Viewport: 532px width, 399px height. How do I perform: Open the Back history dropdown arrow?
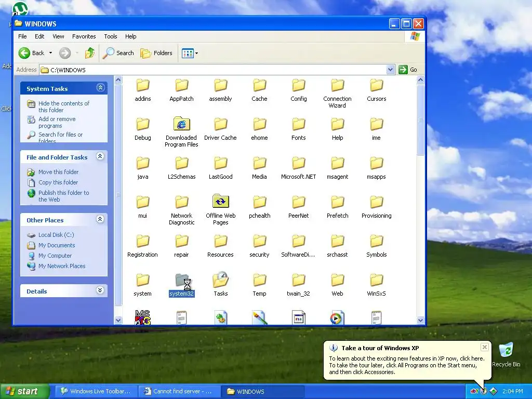coord(50,53)
